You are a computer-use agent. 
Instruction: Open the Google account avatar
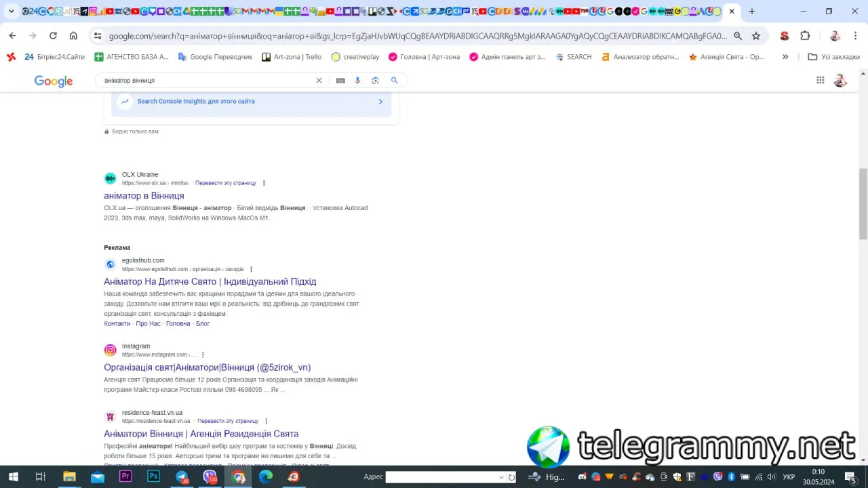tap(840, 81)
